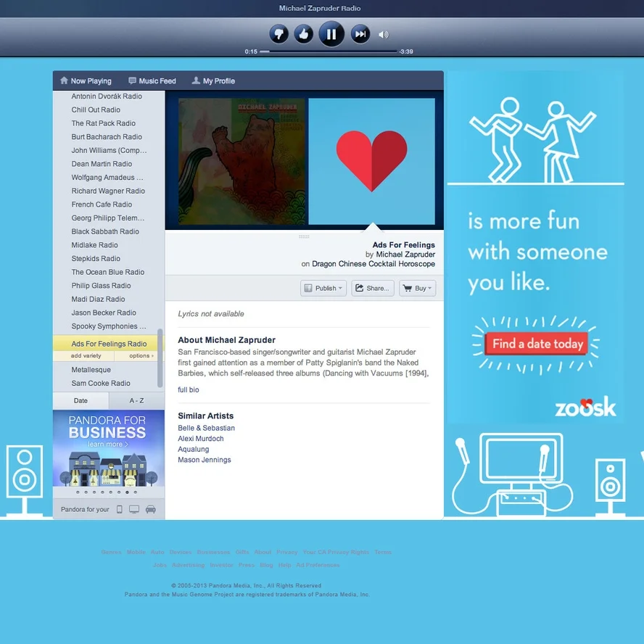Image resolution: width=644 pixels, height=644 pixels.
Task: Select Chill Out Radio station
Action: (x=96, y=110)
